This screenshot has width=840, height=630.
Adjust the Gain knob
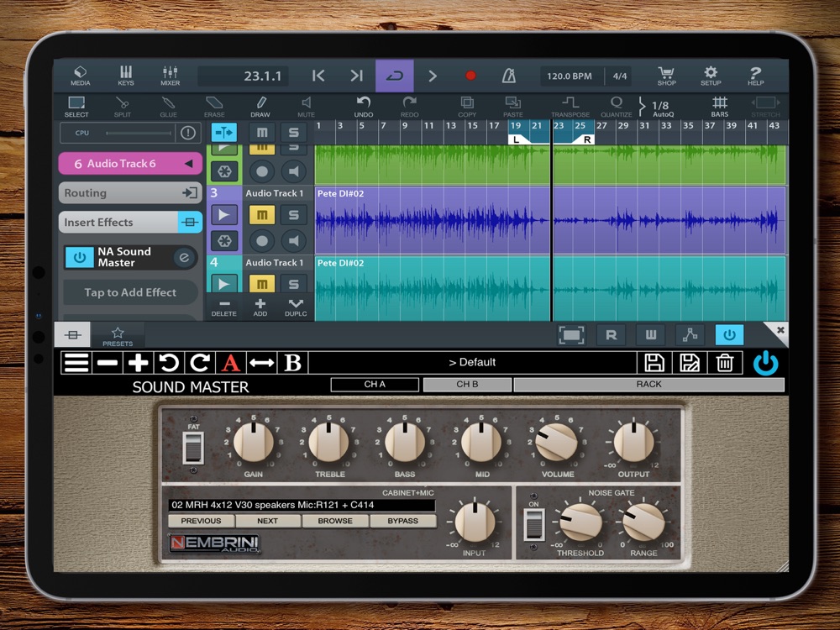pos(254,442)
